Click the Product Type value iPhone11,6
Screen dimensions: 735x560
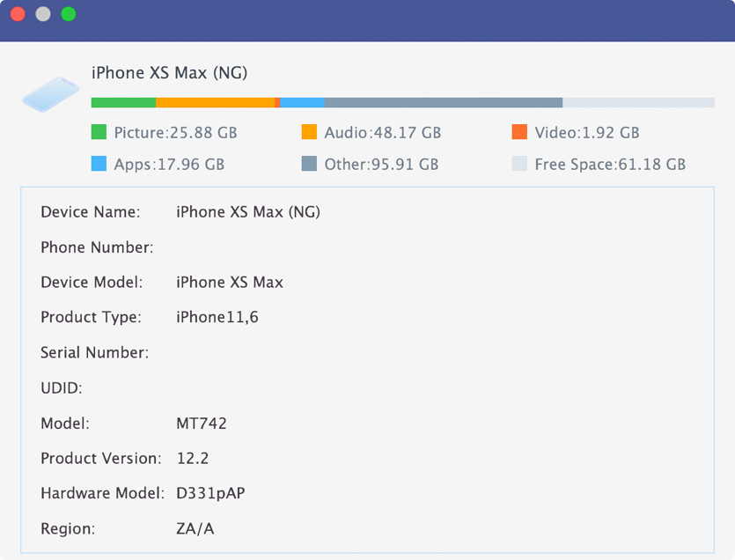[217, 317]
